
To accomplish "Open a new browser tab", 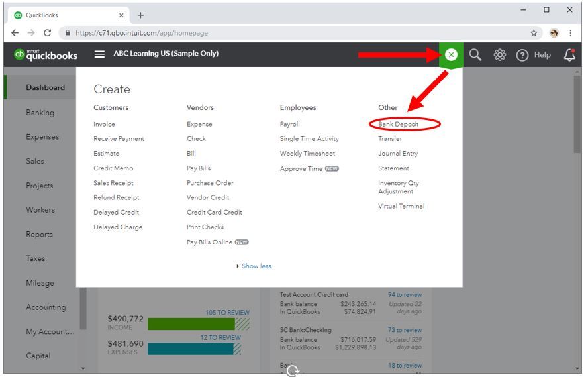I will tap(140, 15).
